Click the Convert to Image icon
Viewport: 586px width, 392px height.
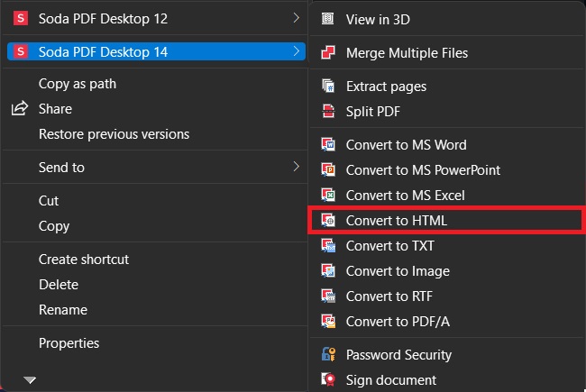(x=328, y=271)
